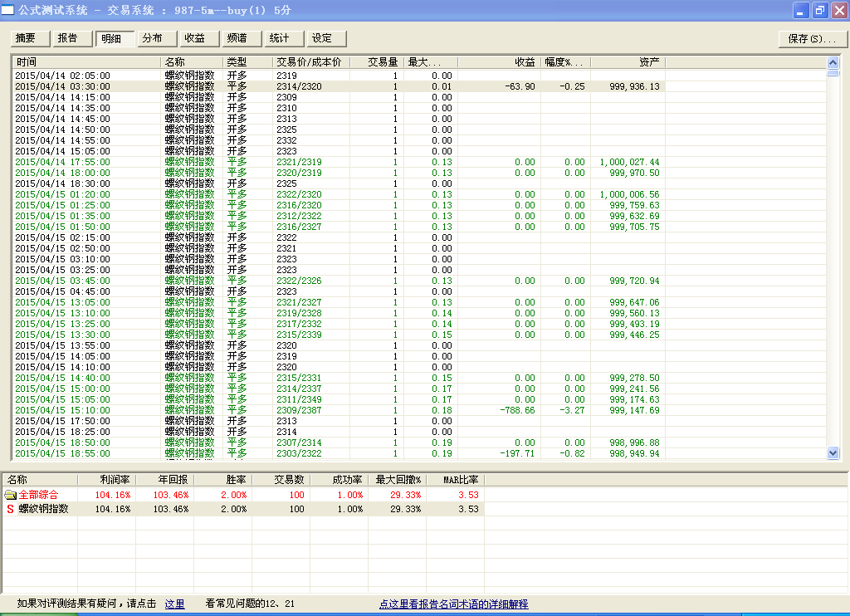Click the 类型 column header
Image resolution: width=850 pixels, height=616 pixels.
pos(247,61)
